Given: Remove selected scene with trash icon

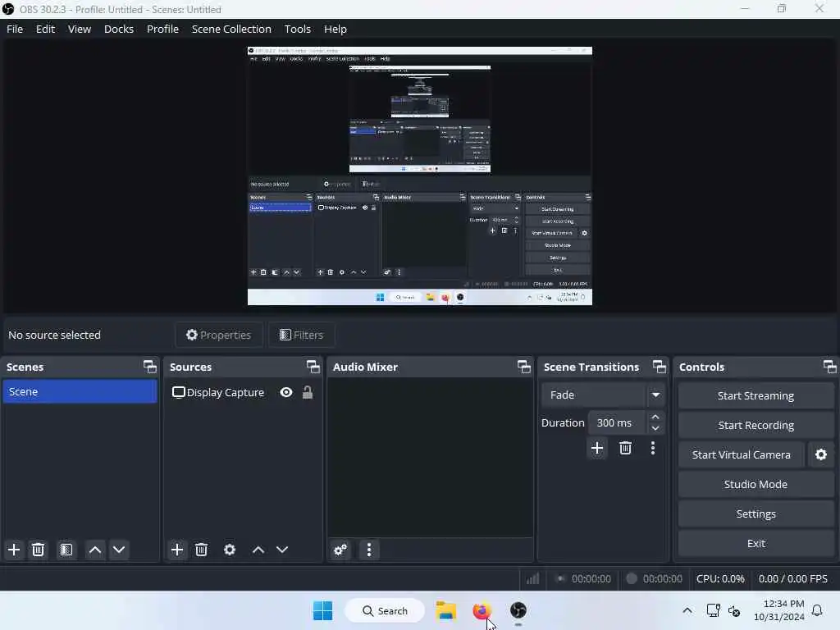Looking at the screenshot, I should pyautogui.click(x=38, y=550).
